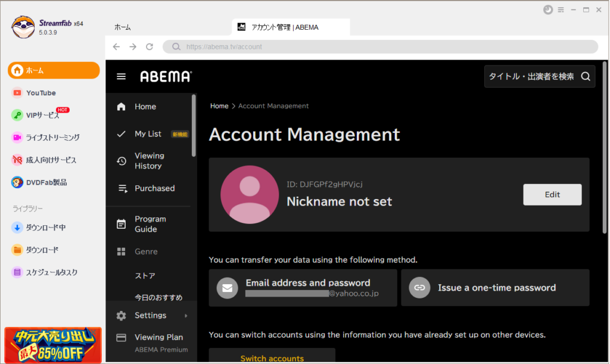
Task: Open 今日のおすすめ in the ABEMA menu
Action: click(x=158, y=297)
